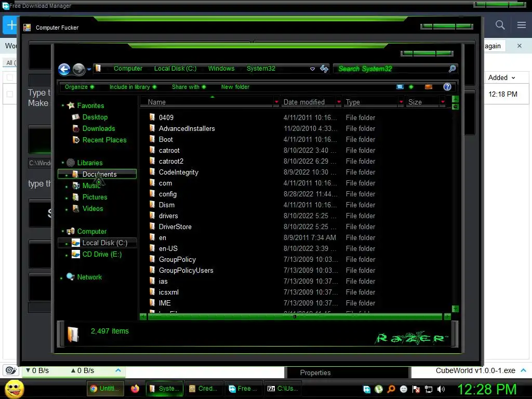Click the New folder button
The height and width of the screenshot is (399, 532).
pos(235,87)
